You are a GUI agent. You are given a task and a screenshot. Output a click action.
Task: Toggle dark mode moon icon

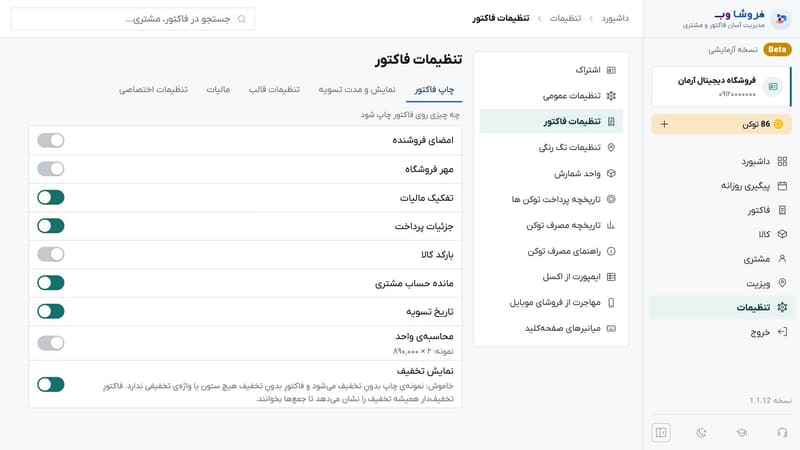pos(702,433)
